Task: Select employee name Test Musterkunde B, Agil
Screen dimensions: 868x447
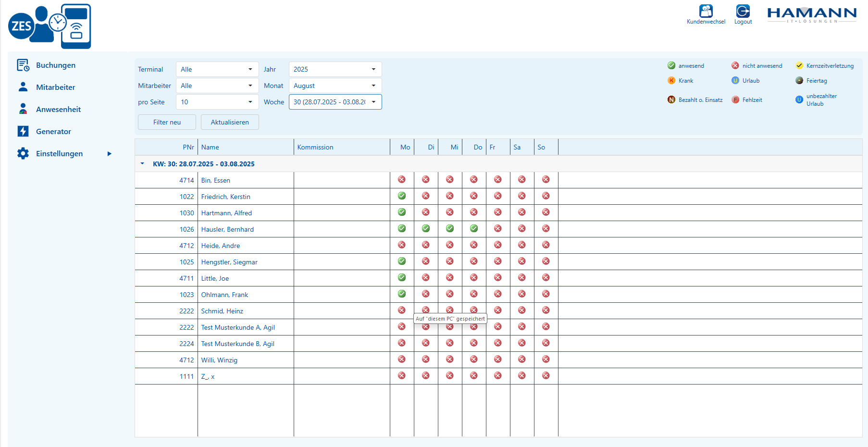Action: coord(237,344)
